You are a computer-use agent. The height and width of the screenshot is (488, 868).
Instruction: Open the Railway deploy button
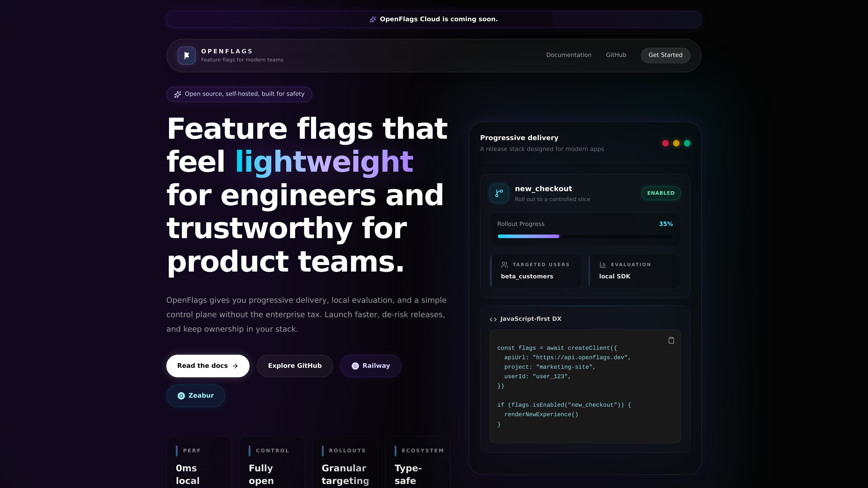click(371, 366)
